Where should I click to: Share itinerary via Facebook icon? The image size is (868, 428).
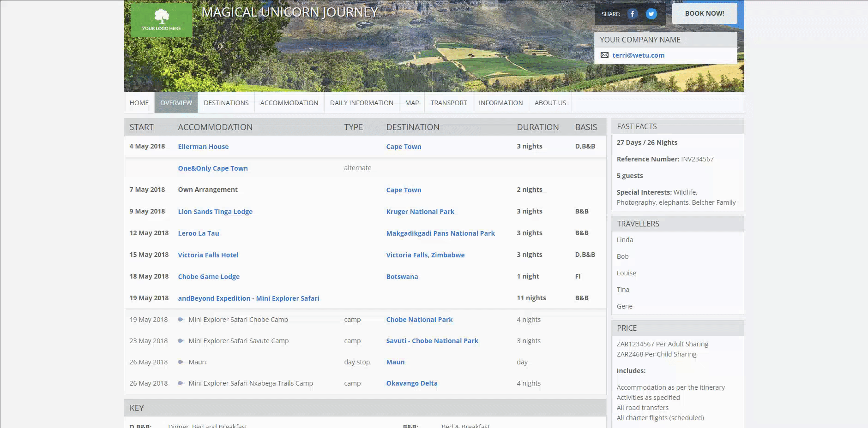coord(632,14)
